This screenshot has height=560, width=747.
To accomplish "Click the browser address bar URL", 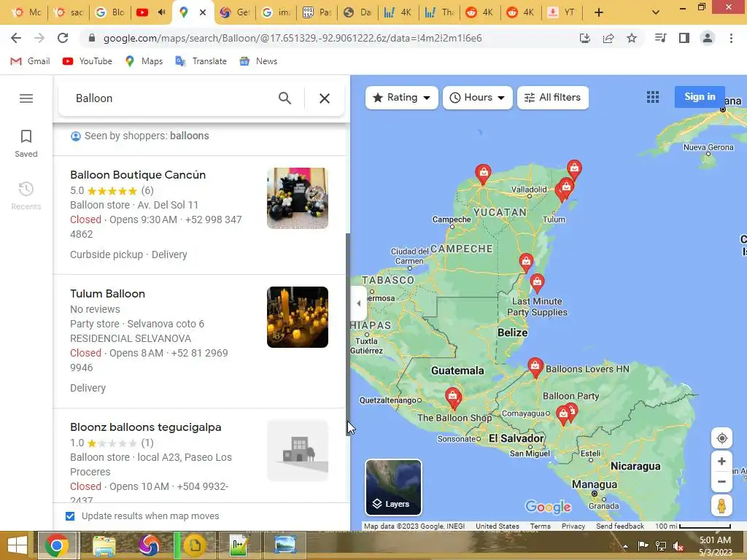I will [x=293, y=38].
